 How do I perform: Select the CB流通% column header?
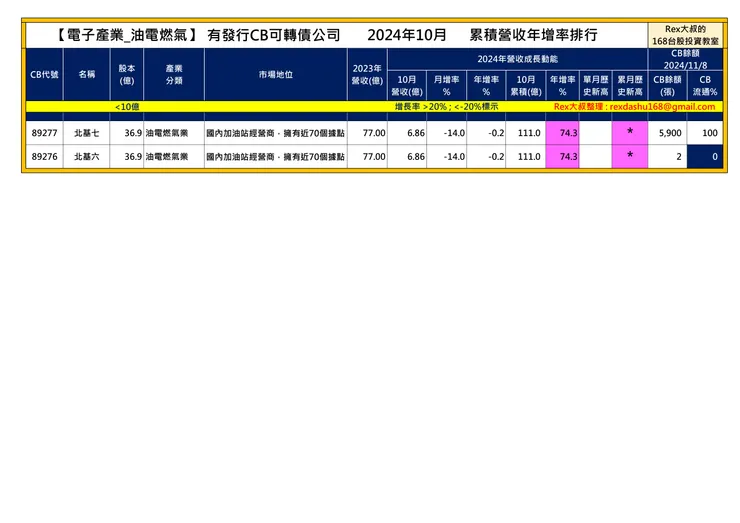705,86
